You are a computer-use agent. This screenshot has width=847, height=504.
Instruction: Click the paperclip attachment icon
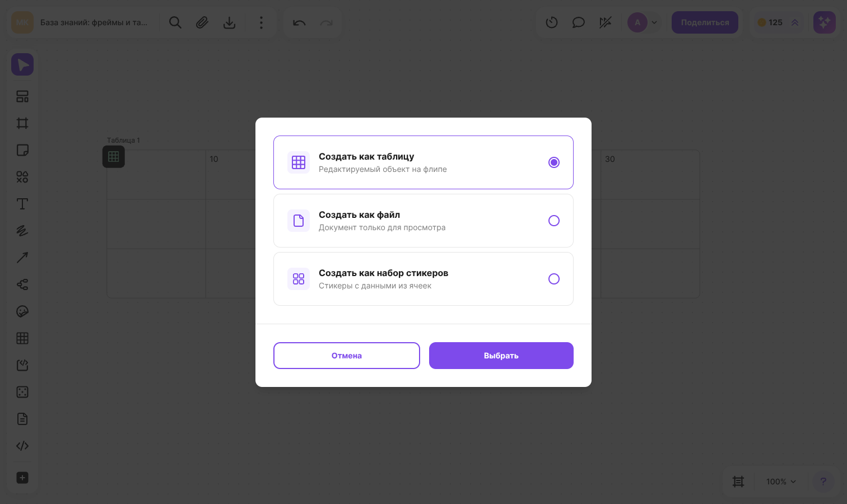coord(202,22)
